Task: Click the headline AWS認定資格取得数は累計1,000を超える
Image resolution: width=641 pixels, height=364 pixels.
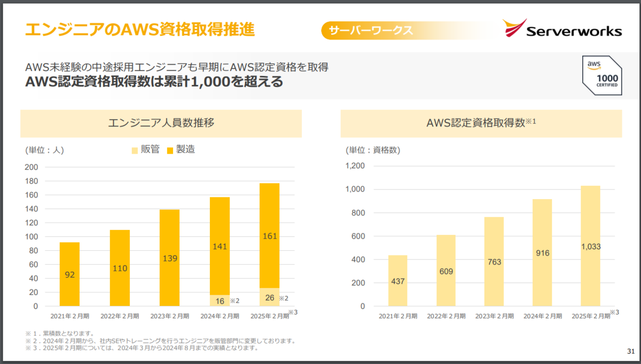Action: tap(154, 82)
